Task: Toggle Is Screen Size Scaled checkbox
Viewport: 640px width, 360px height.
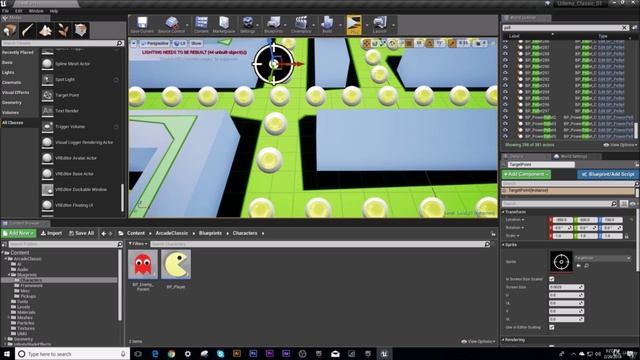Action: (x=552, y=279)
